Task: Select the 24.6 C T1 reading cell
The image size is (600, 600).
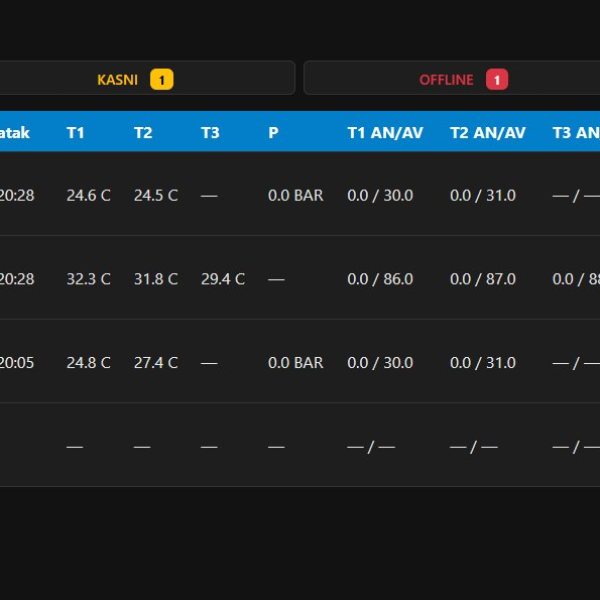Action: pyautogui.click(x=88, y=196)
